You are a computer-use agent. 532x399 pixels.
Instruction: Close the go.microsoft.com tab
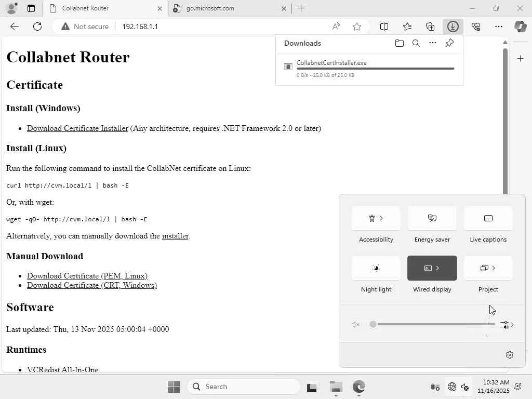pos(284,8)
